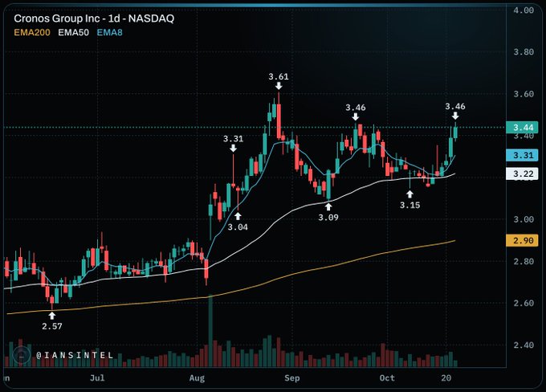Select the EMA200 legend label
546x392 pixels.
[x=32, y=33]
